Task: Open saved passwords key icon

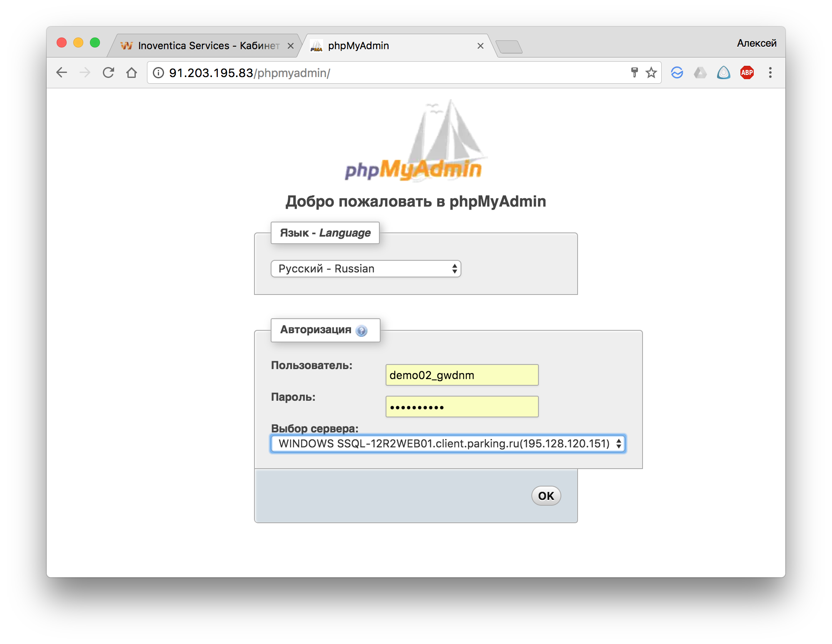Action: 634,72
